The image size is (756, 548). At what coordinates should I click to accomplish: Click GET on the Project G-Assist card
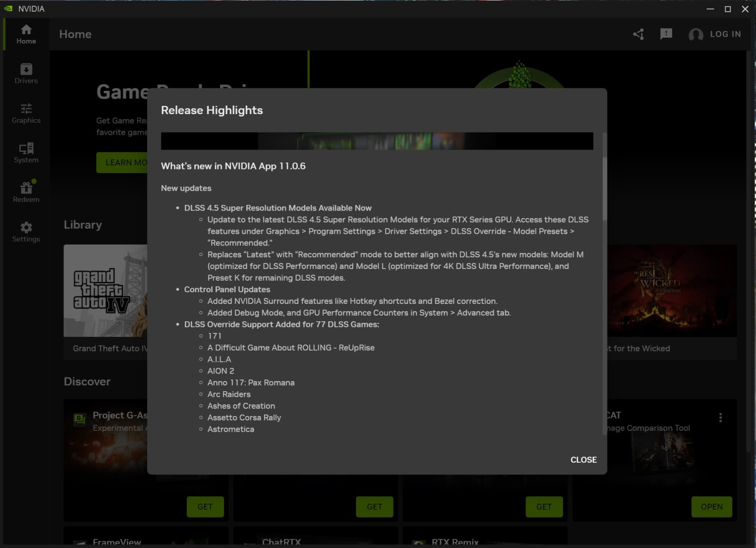[x=205, y=506]
